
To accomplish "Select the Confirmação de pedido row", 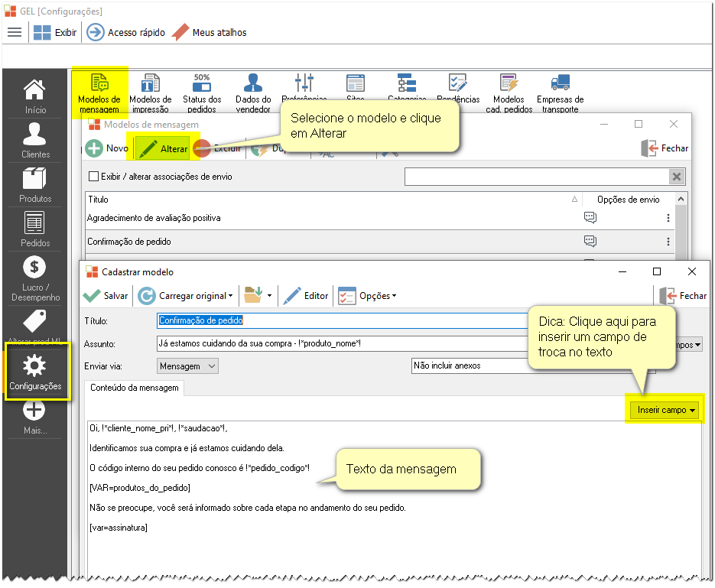I will pyautogui.click(x=380, y=242).
